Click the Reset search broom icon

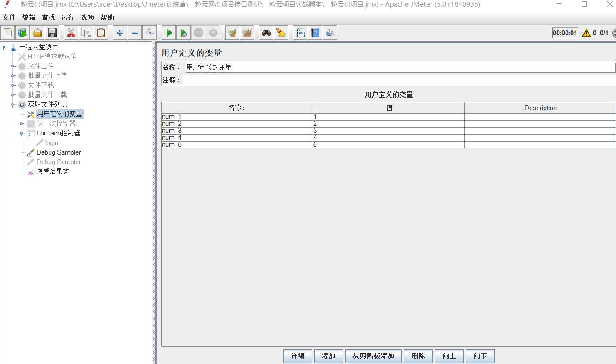(281, 33)
